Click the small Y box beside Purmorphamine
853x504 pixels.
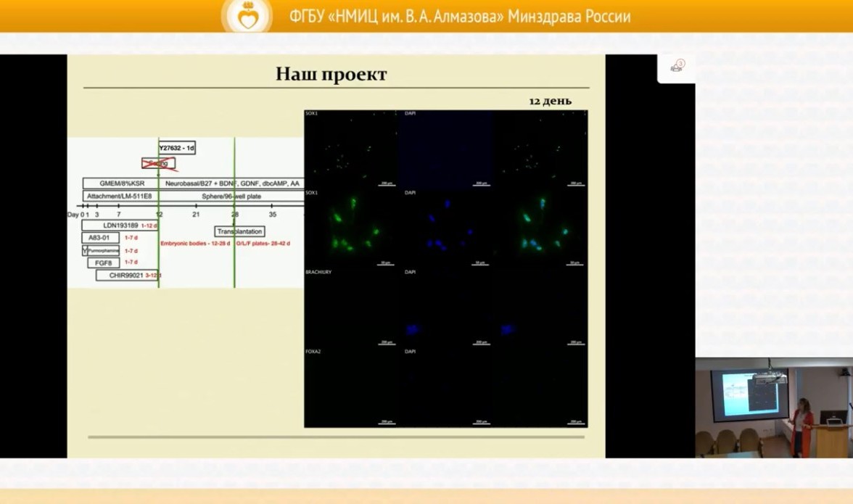coord(85,250)
